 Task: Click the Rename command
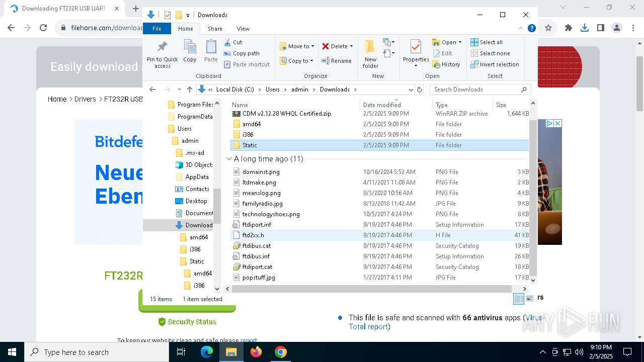tap(337, 61)
